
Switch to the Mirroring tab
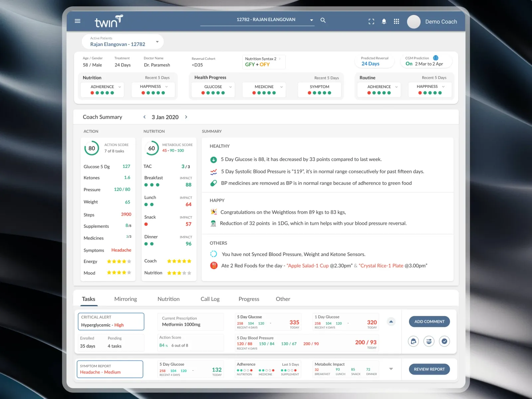[x=126, y=299]
